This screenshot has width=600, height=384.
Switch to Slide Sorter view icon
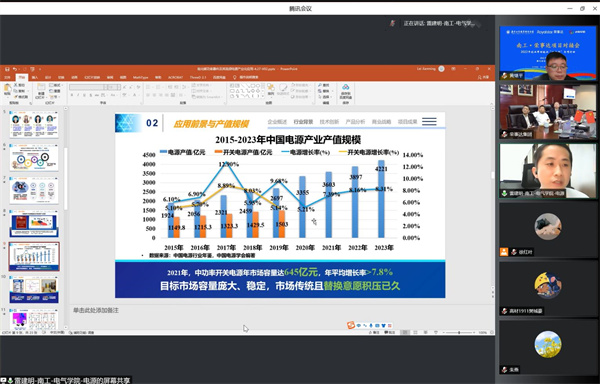416,332
